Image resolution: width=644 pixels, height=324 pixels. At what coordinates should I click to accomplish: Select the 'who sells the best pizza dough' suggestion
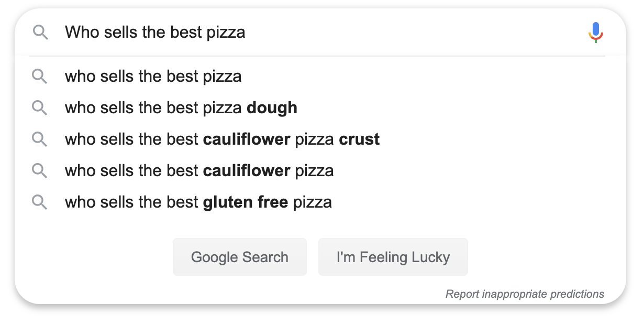click(x=180, y=107)
